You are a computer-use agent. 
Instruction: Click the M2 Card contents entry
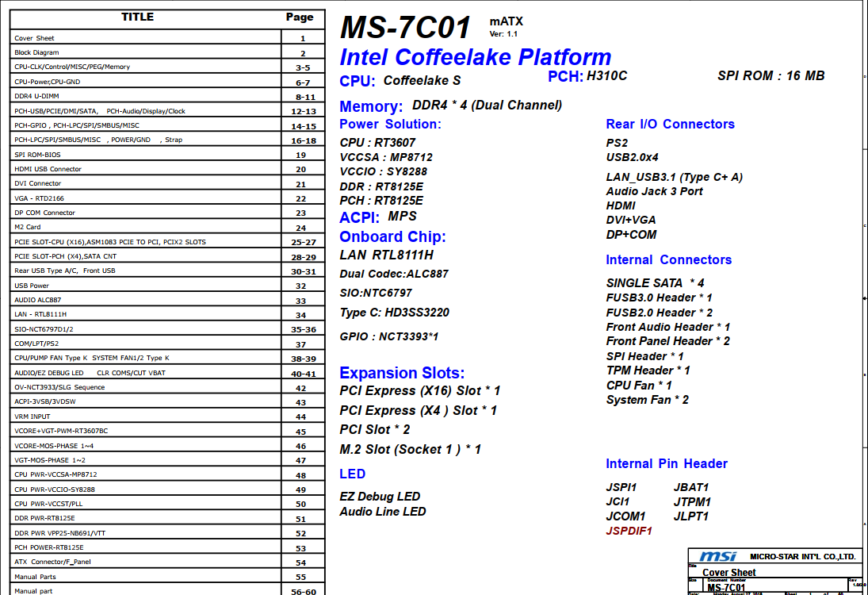point(28,228)
